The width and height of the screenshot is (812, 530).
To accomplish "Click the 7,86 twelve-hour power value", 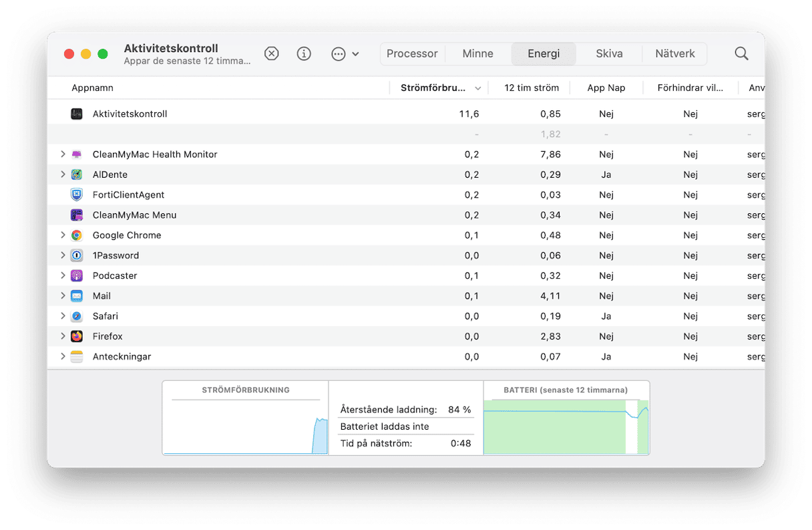I will coord(550,154).
